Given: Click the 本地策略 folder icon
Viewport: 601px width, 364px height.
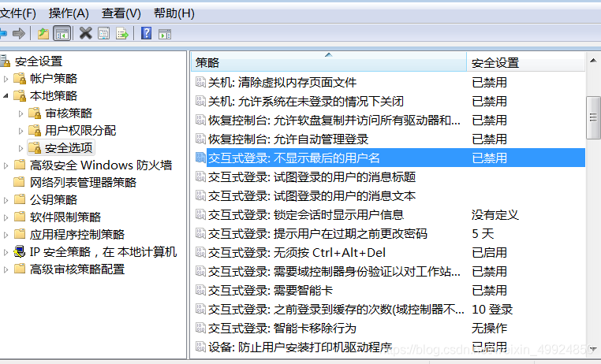Looking at the screenshot, I should click(20, 95).
